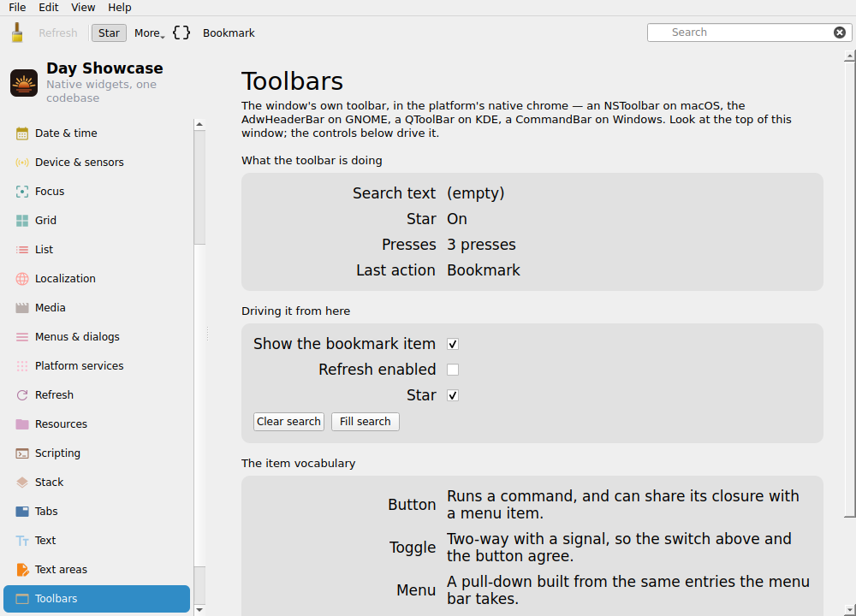Click the sidebar splitter handle dots

click(x=207, y=334)
